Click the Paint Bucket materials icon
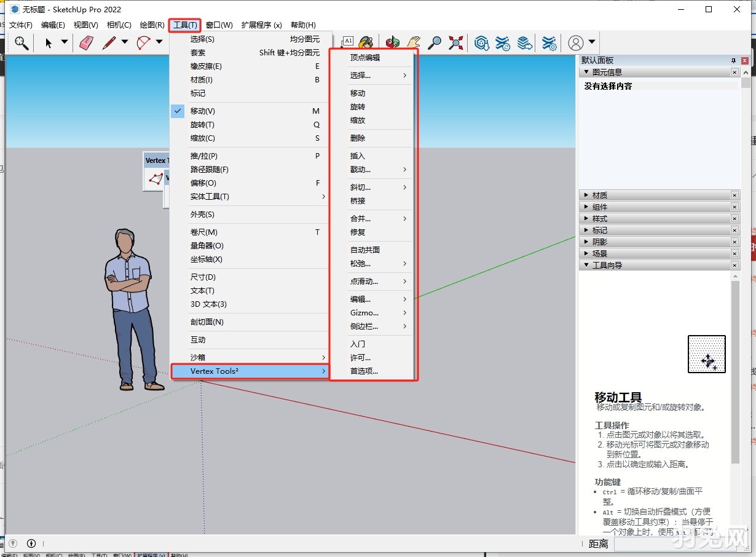This screenshot has height=557, width=756. tap(367, 42)
